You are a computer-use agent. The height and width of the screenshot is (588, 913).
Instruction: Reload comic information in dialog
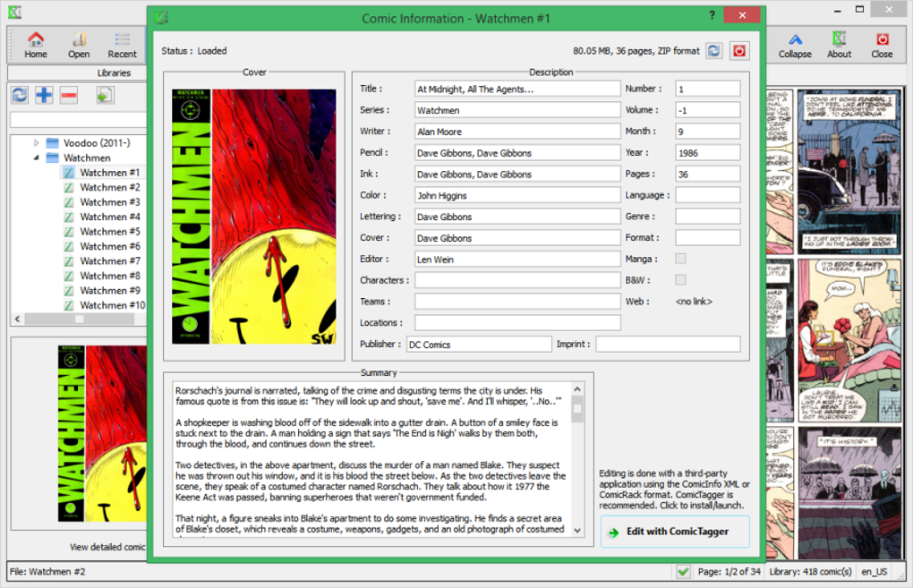click(714, 51)
